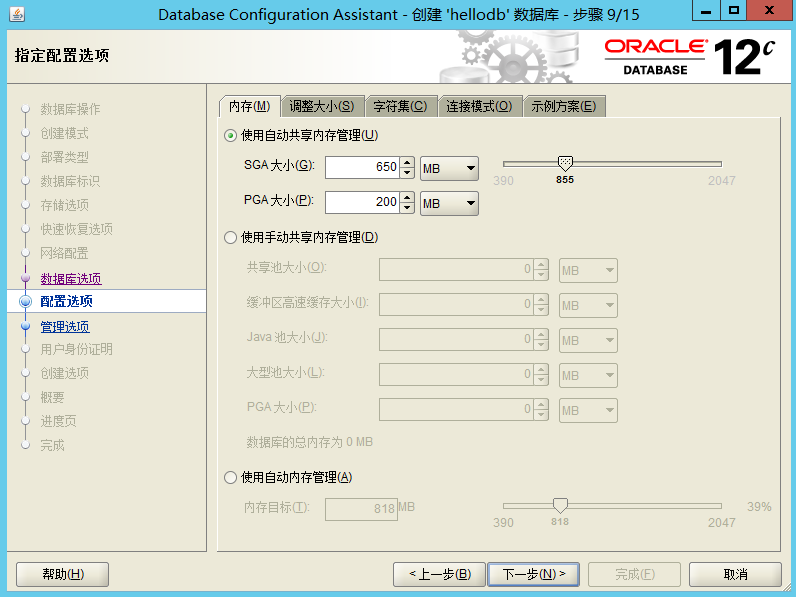This screenshot has width=796, height=597.
Task: Switch to the 字符集(C) tab
Action: point(401,107)
